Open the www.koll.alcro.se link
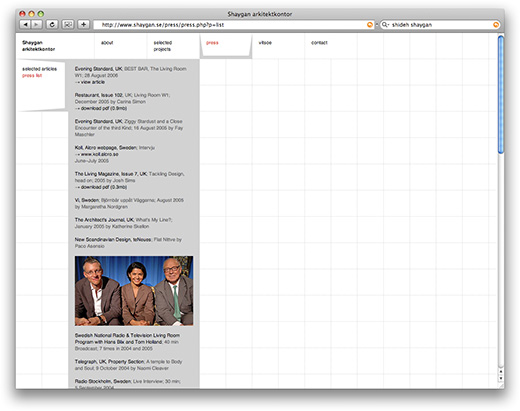 tap(97, 154)
